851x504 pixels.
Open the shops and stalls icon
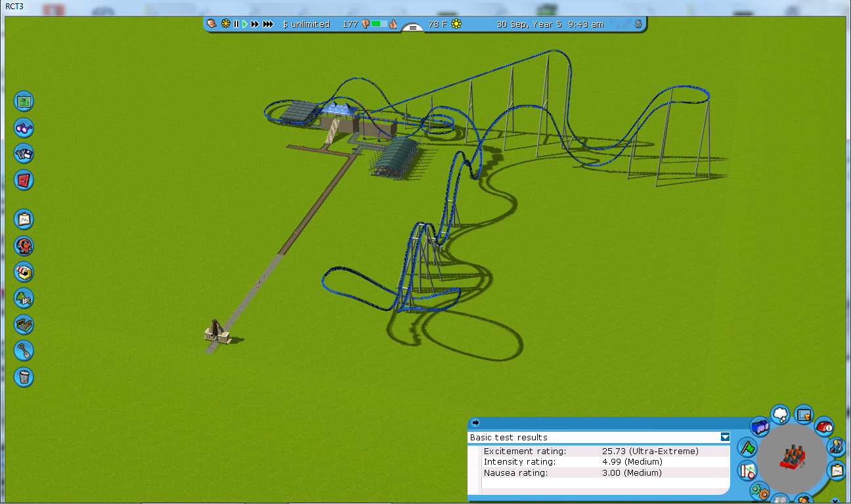(24, 272)
